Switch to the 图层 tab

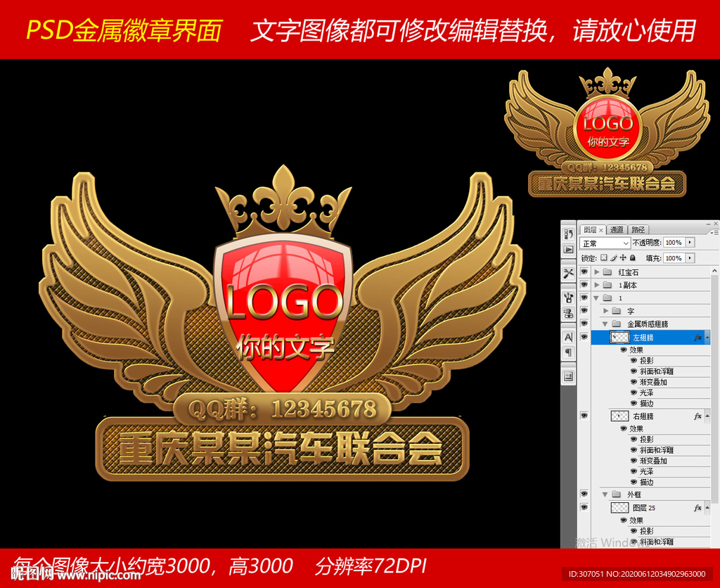coord(590,230)
